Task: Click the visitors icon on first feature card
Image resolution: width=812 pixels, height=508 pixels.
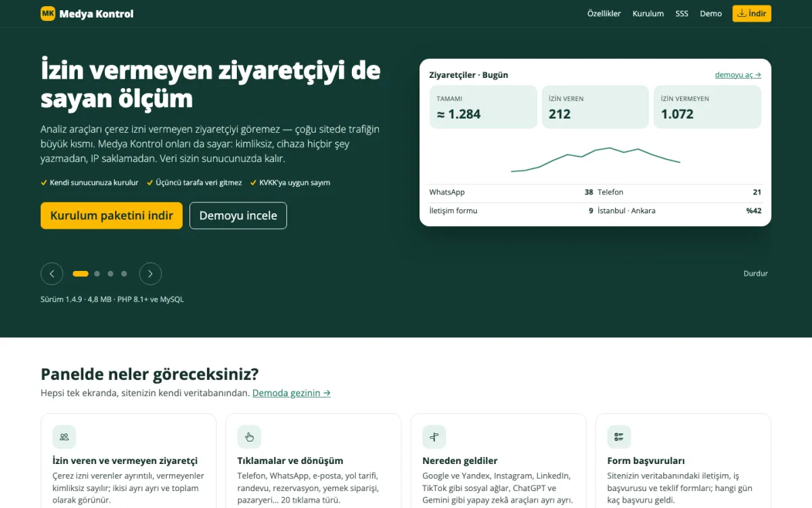Action: [x=64, y=437]
